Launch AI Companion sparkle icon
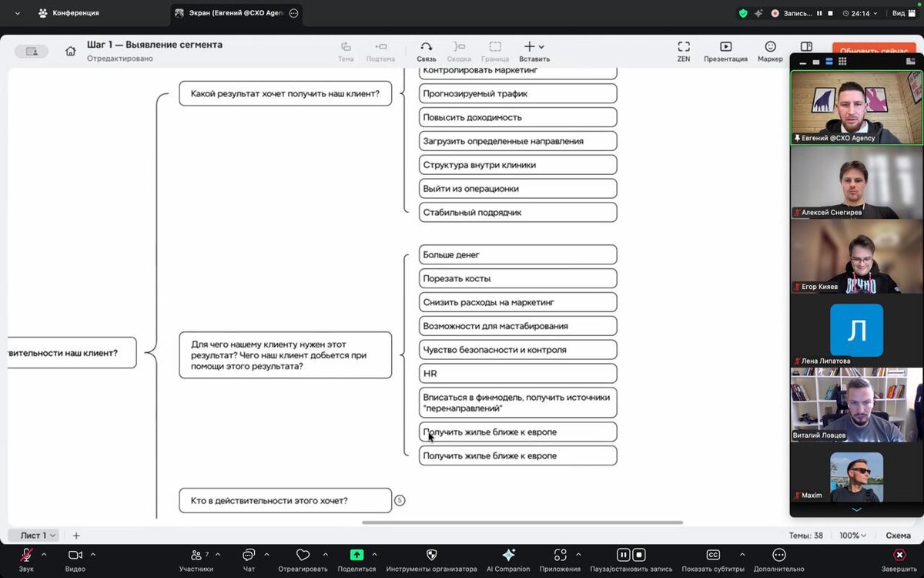The image size is (924, 578). click(508, 555)
